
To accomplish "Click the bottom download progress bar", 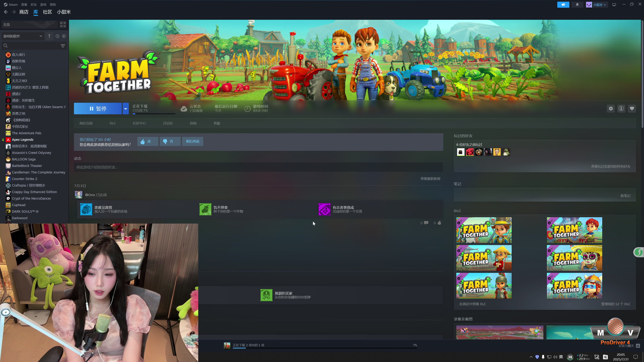I will pos(325,348).
